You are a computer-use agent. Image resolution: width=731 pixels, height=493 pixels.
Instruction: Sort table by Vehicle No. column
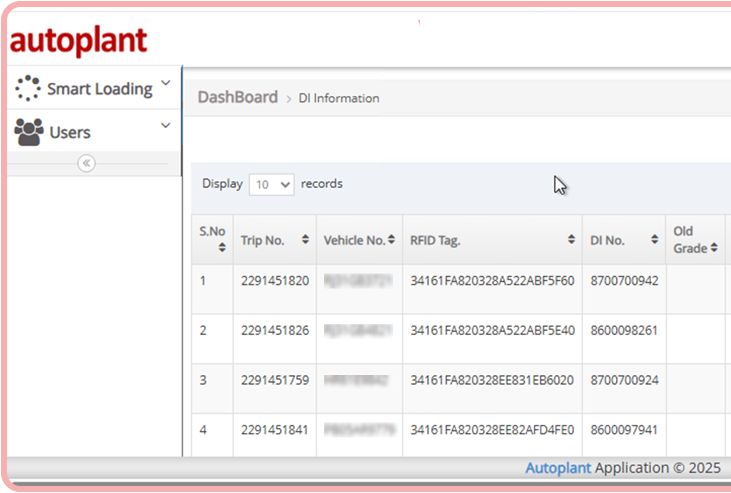392,240
